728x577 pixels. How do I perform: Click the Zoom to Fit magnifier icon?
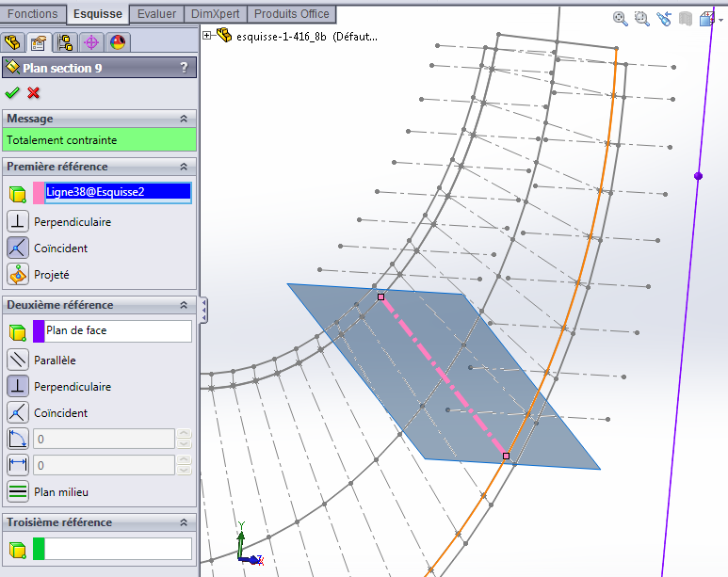[621, 19]
